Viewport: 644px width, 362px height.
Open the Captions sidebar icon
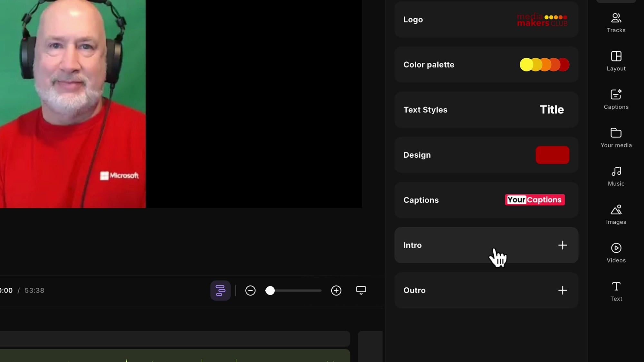coord(616,95)
